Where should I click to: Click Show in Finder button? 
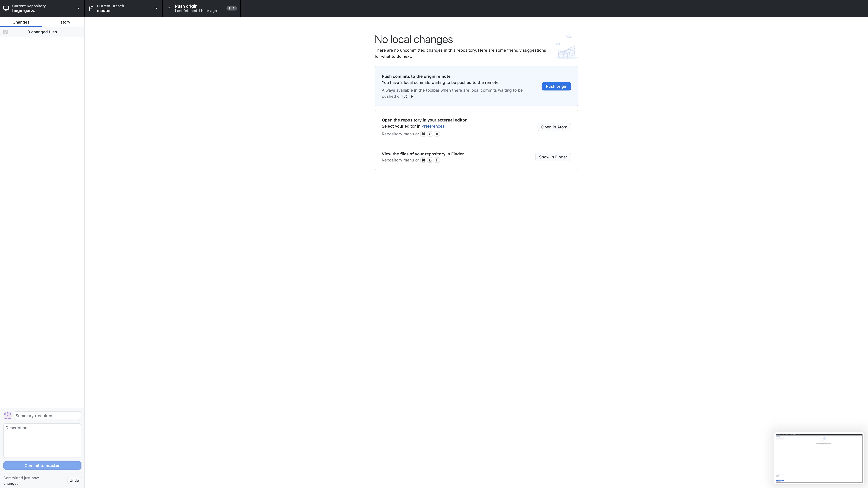click(553, 157)
